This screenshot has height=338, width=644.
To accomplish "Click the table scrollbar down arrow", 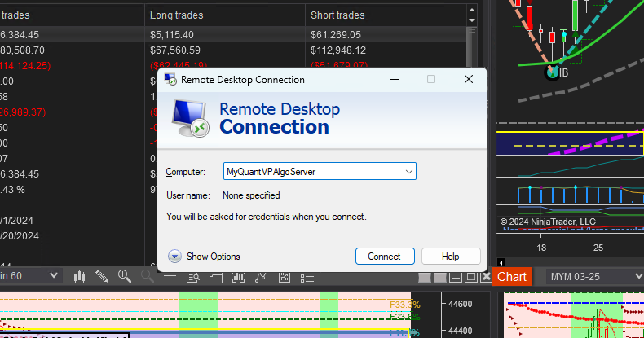I will tap(472, 20).
